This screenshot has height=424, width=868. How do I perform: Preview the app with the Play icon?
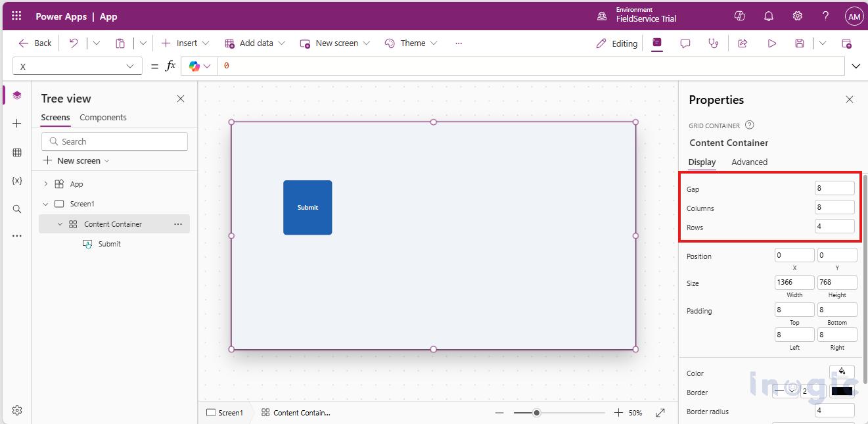click(x=771, y=43)
